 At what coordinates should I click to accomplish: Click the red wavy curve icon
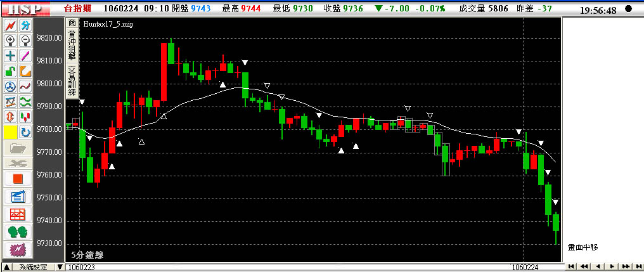tap(25, 86)
